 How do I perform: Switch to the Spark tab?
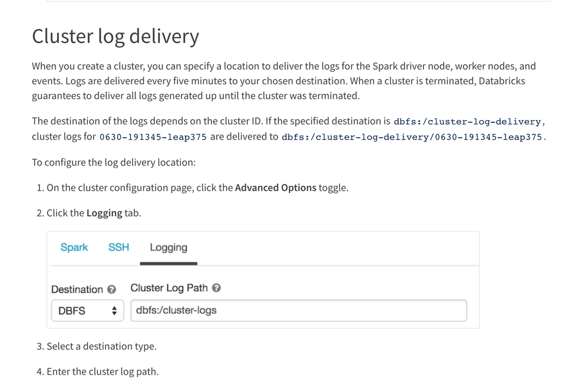74,247
